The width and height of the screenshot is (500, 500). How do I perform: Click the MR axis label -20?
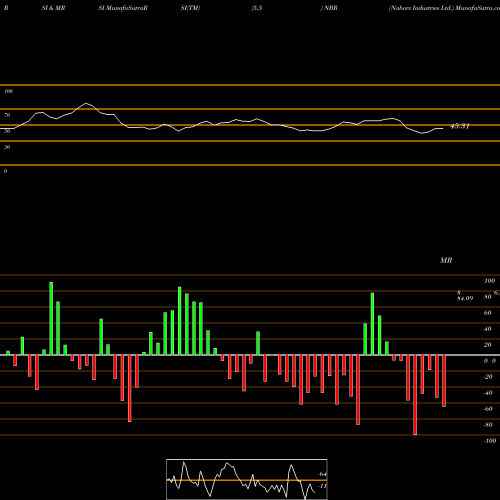[x=488, y=377]
